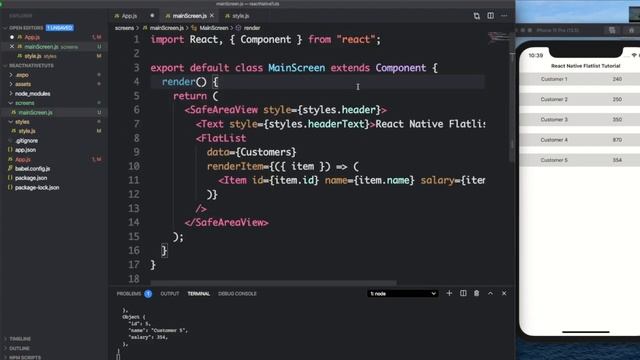Screen dimensions: 640x360
Task: Tap Customer 5 row in iPhone simulator
Action: [x=580, y=160]
